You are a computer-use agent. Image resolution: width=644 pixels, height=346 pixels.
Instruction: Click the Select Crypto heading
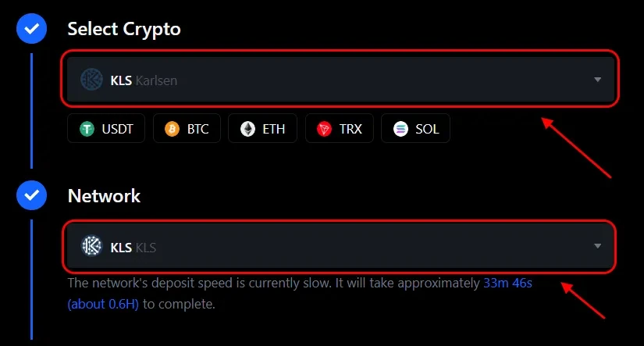click(124, 30)
